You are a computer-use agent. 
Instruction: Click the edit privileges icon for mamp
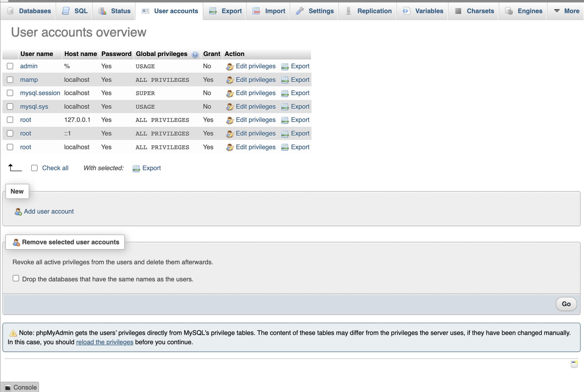click(230, 80)
